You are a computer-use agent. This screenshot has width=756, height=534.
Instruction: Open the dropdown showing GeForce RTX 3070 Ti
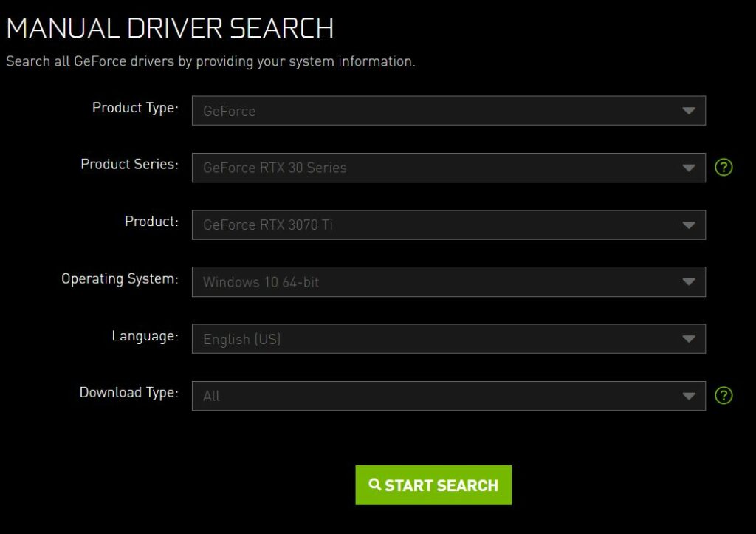436,225
